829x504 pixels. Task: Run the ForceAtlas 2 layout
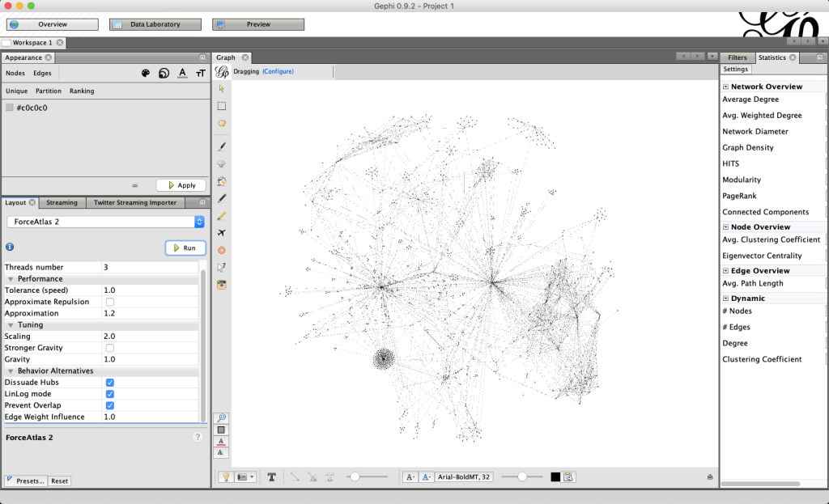coord(185,248)
